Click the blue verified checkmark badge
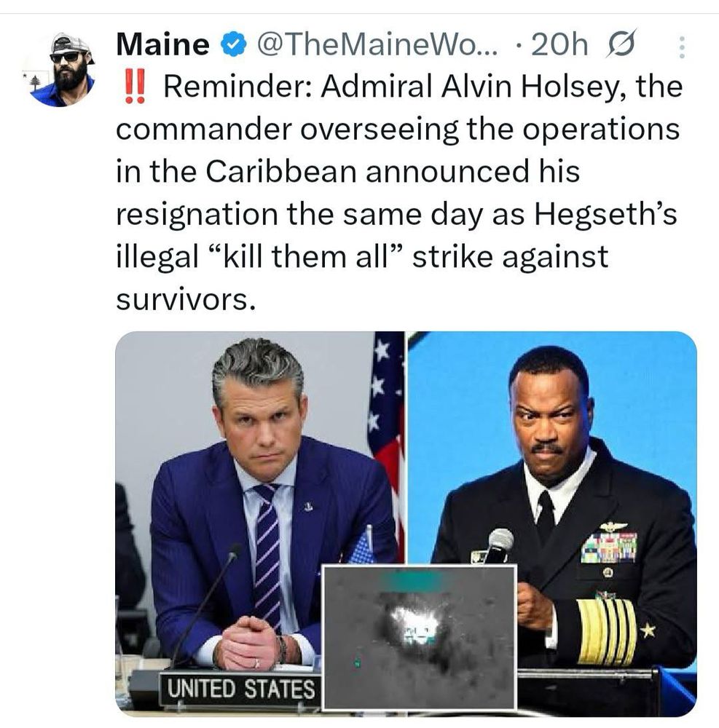The height and width of the screenshot is (728, 719). tap(232, 45)
